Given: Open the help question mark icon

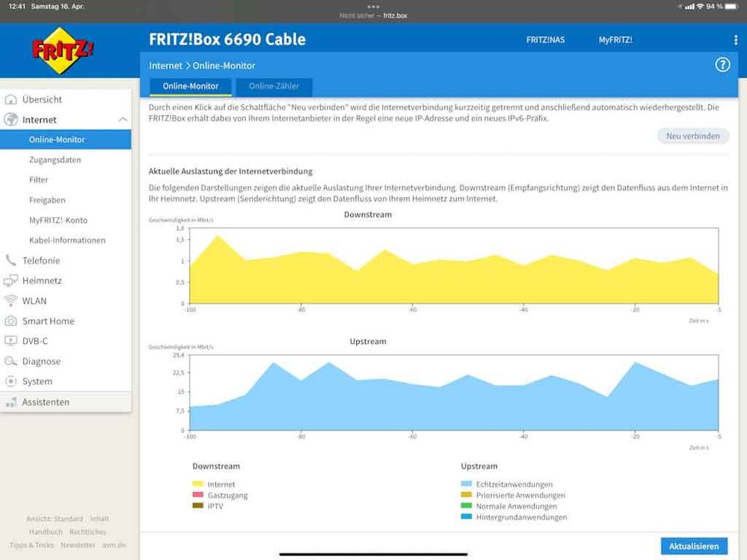Looking at the screenshot, I should [x=722, y=65].
